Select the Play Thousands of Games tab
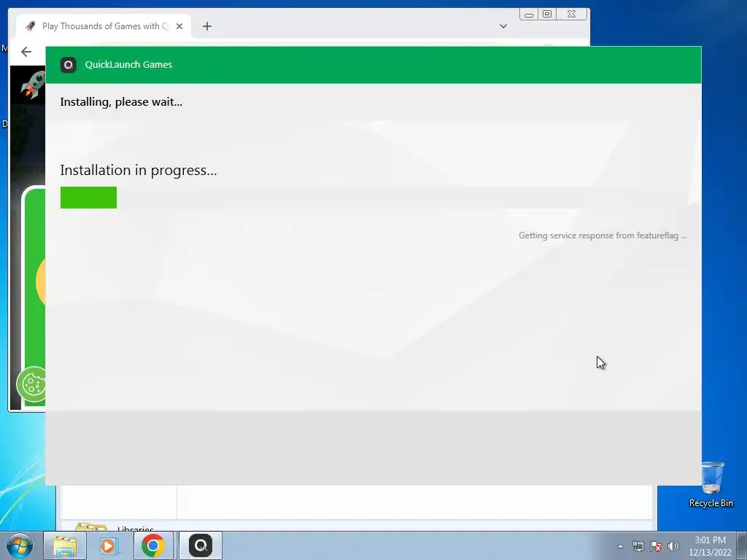 (x=104, y=26)
